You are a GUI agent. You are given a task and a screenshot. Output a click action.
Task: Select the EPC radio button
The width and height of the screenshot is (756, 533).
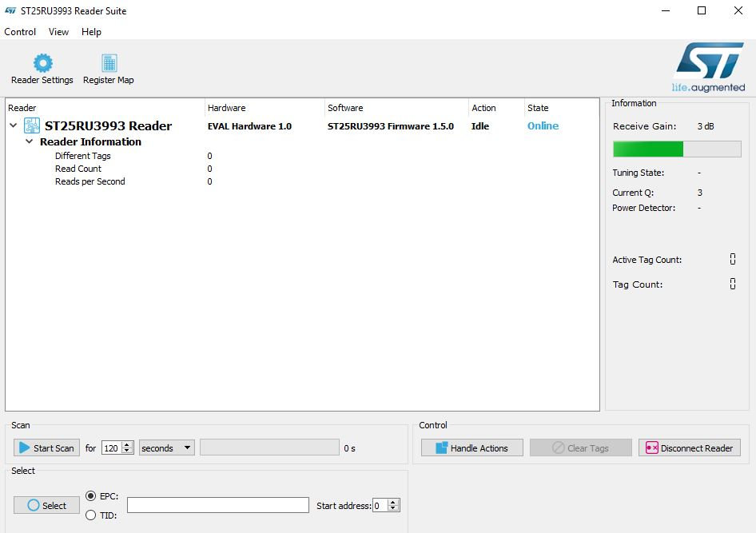90,496
